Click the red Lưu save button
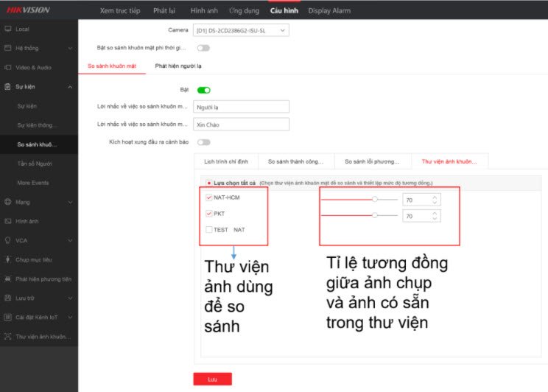Viewport: 548px width, 392px height. pos(212,379)
